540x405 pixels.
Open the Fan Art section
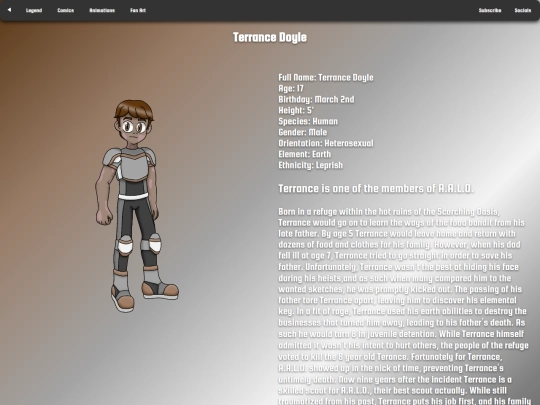click(138, 10)
